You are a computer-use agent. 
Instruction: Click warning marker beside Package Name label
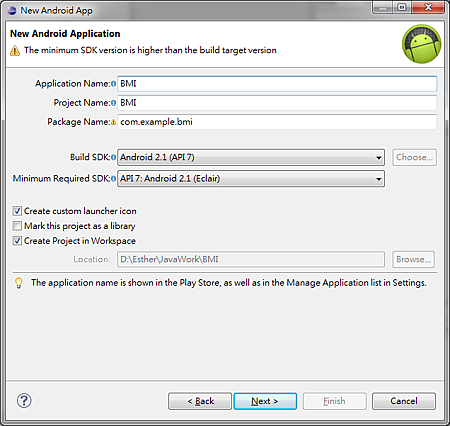114,122
